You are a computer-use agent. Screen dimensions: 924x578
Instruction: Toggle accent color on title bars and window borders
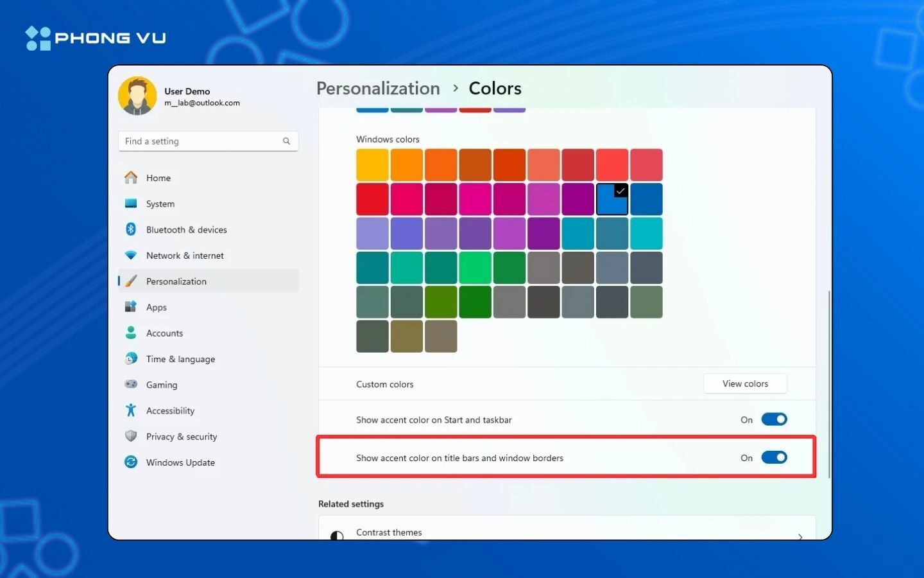(774, 457)
